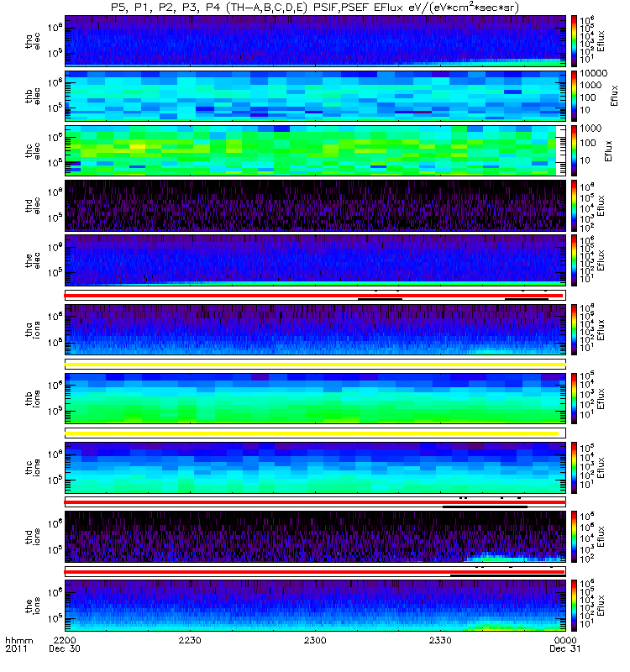Click the thb elec Eflux color scale
Image resolution: width=630 pixels, height=672 pixels.
pyautogui.click(x=574, y=96)
